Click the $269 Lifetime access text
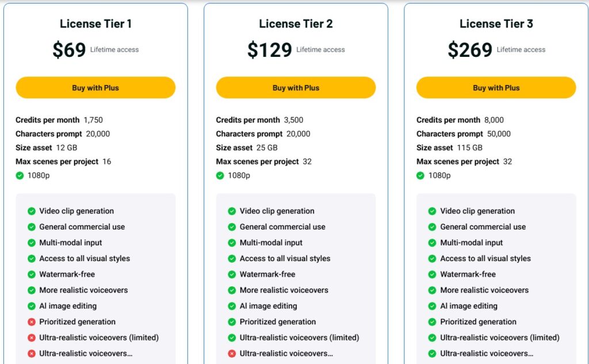This screenshot has height=364, width=589. [521, 50]
